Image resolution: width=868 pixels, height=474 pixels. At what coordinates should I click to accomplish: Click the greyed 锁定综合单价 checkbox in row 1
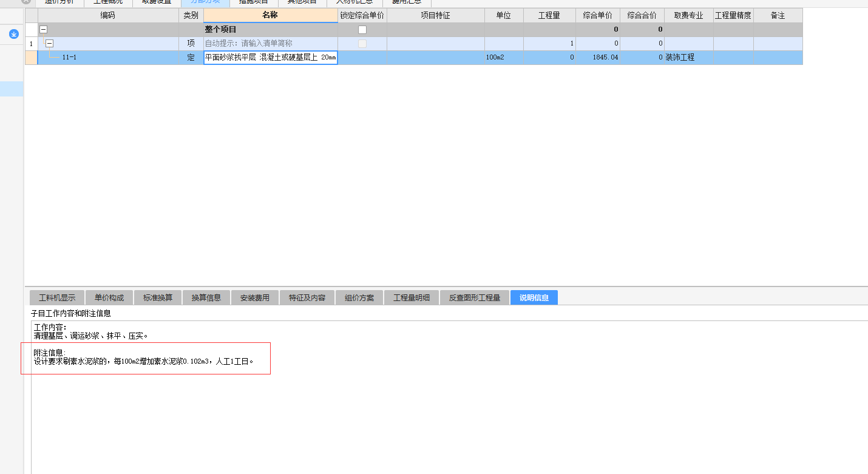362,44
